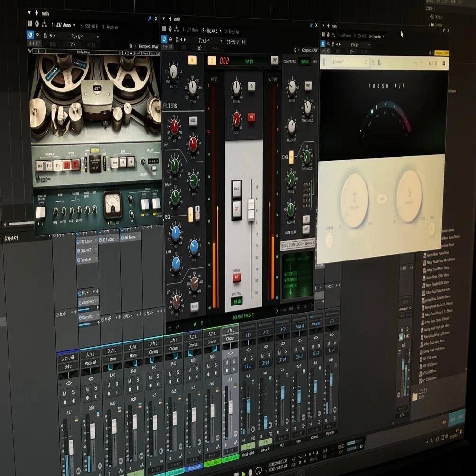
Task: Toggle FAST button in SSL compressor section
Action: (x=308, y=86)
